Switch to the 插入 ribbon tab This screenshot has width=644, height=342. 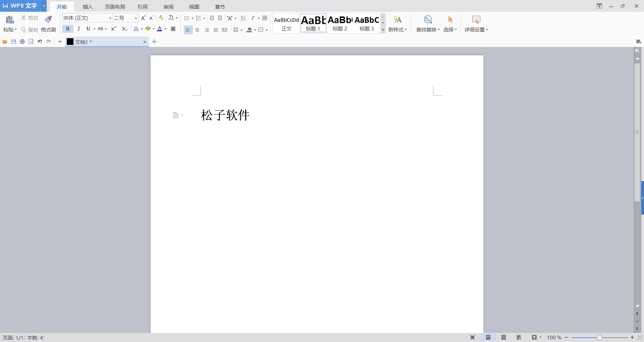(x=88, y=7)
